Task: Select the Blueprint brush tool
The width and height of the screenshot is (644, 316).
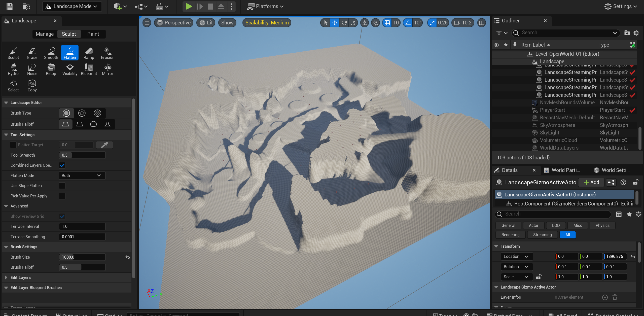Action: click(x=89, y=69)
